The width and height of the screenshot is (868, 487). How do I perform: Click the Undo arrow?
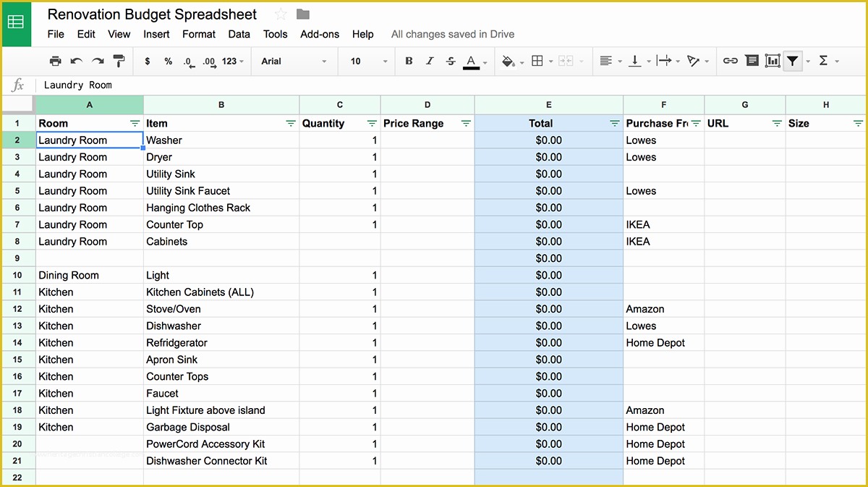[x=77, y=61]
